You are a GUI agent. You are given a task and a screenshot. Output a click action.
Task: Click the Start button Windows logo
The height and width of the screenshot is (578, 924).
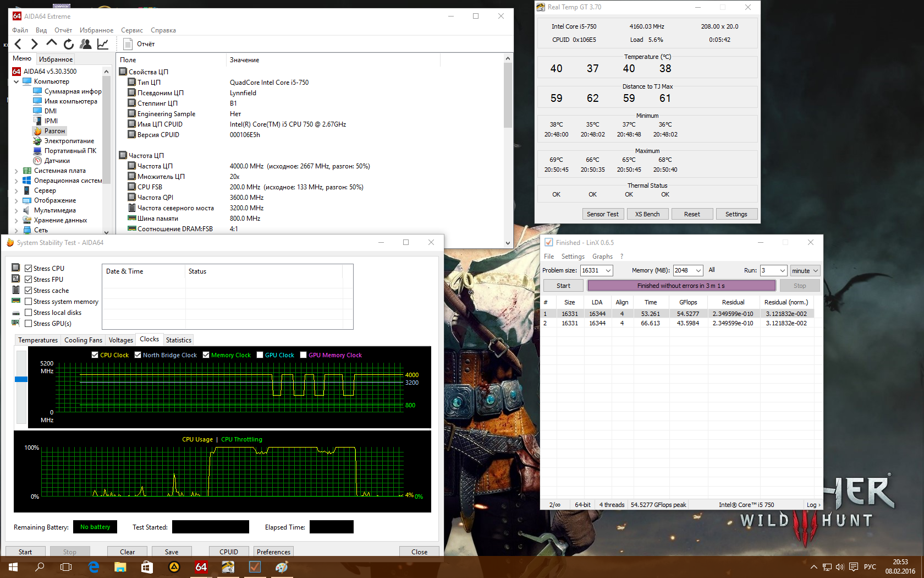13,567
